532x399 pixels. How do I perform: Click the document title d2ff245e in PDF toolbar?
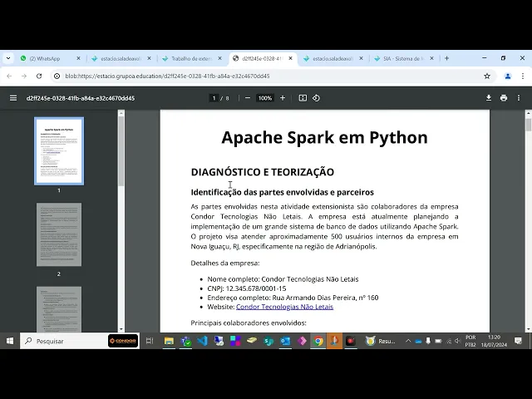point(81,98)
